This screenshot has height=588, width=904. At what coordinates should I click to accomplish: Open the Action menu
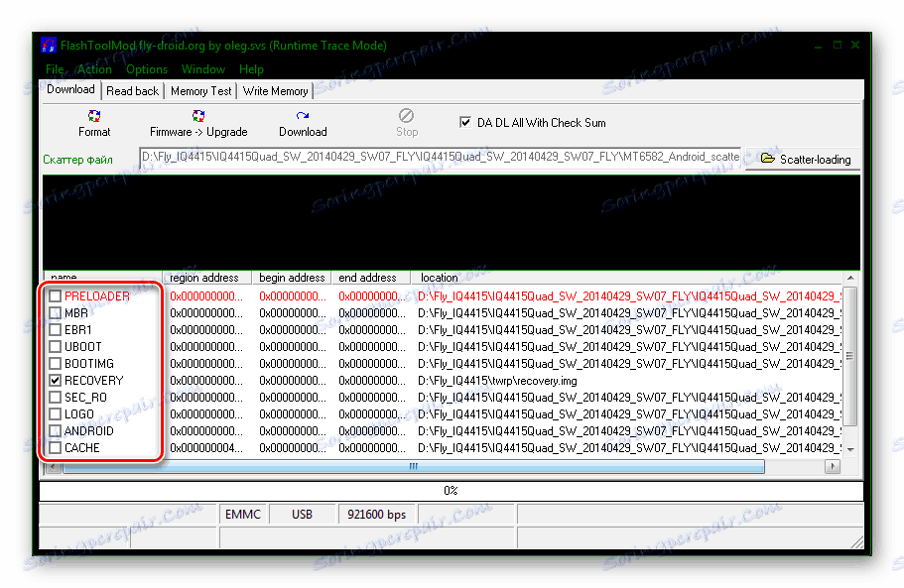pyautogui.click(x=94, y=69)
